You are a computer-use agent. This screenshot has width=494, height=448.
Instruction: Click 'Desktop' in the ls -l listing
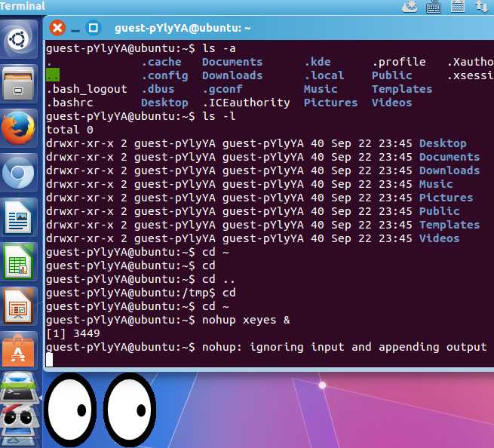click(x=443, y=143)
